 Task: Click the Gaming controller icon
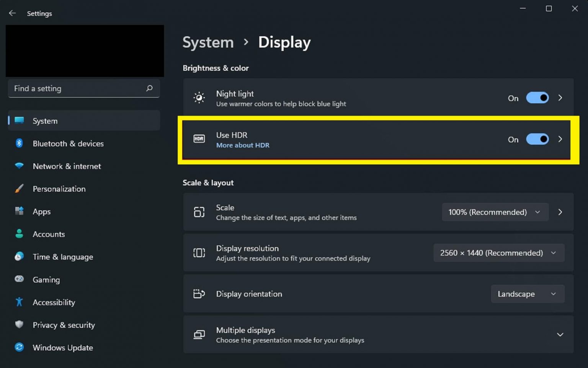[19, 279]
